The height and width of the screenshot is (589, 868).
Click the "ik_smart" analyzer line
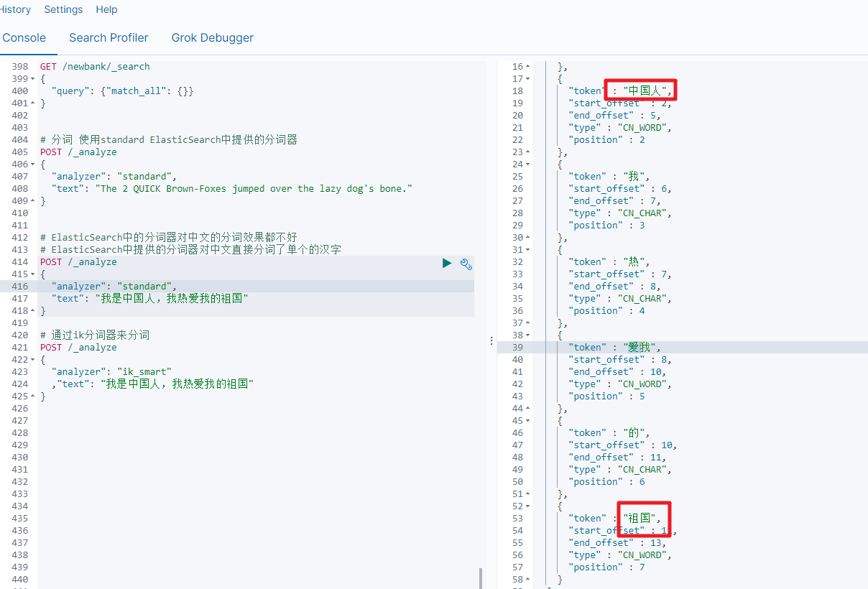coord(111,372)
